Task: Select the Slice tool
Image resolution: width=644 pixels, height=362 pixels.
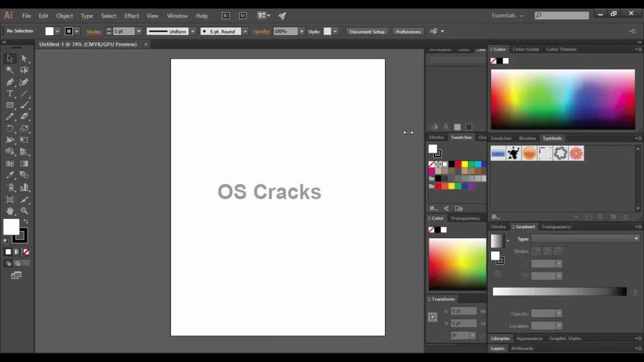Action: point(25,199)
